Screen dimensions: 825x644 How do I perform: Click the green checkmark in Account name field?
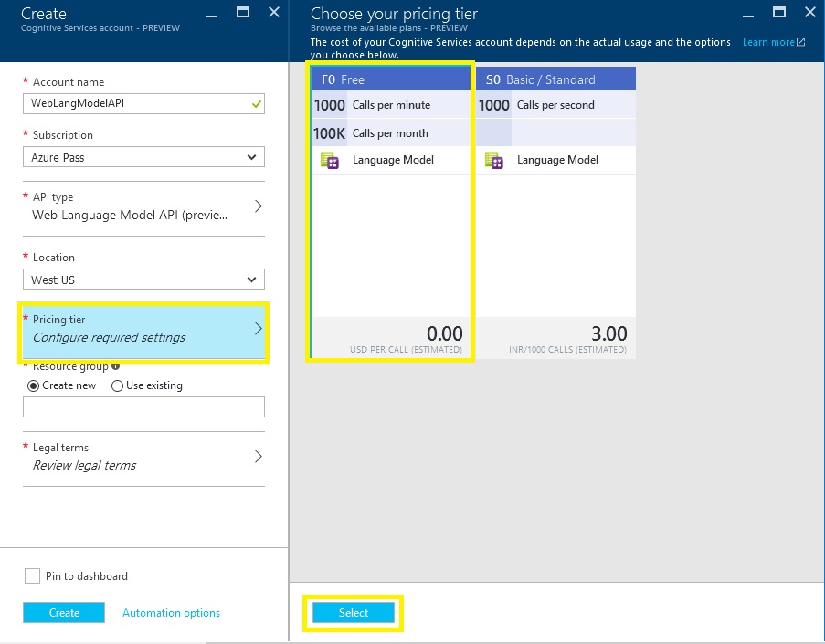click(x=256, y=104)
